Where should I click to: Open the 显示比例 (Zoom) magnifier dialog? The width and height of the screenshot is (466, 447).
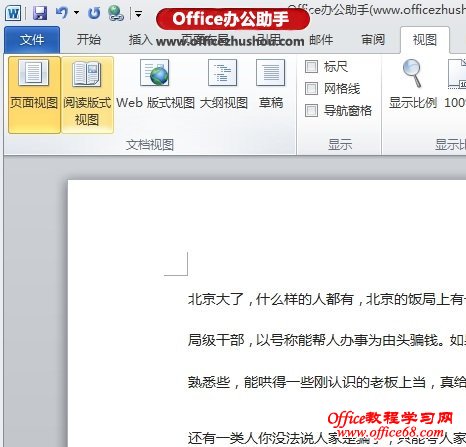(x=412, y=85)
